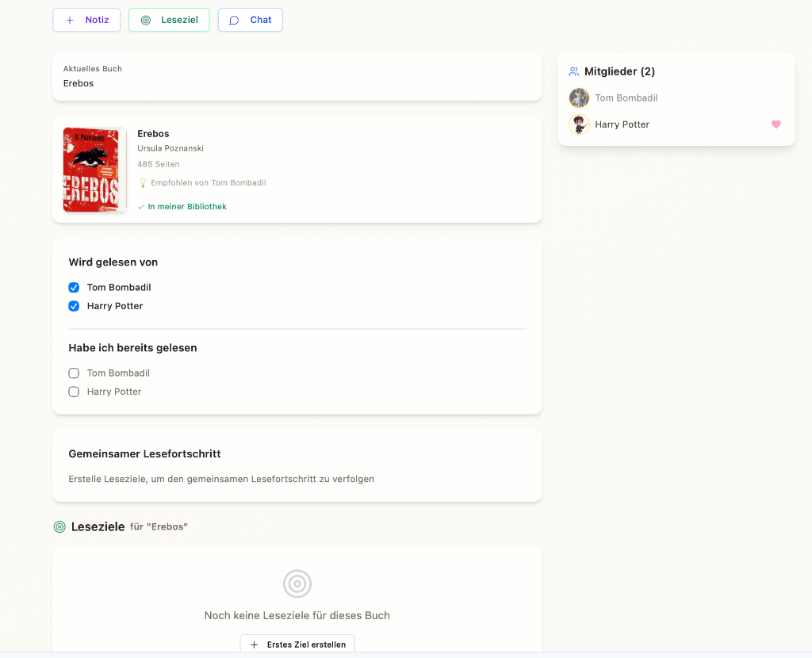Select the Erebos title in the book card

[x=153, y=133]
